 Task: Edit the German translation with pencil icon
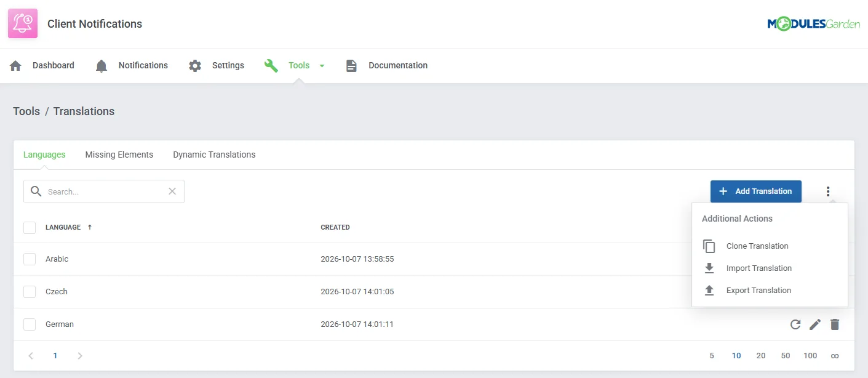[815, 324]
